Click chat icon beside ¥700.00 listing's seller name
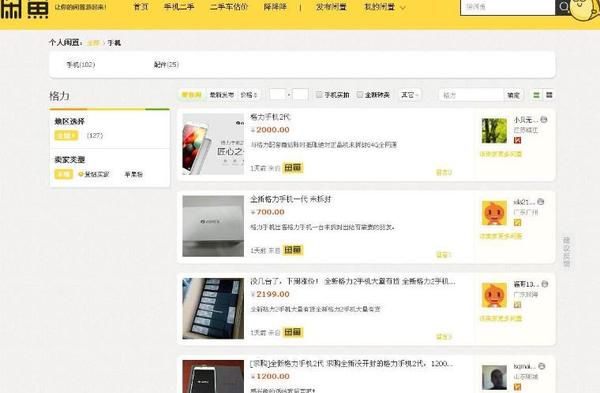Viewport: 600px width, 393px height. (540, 202)
